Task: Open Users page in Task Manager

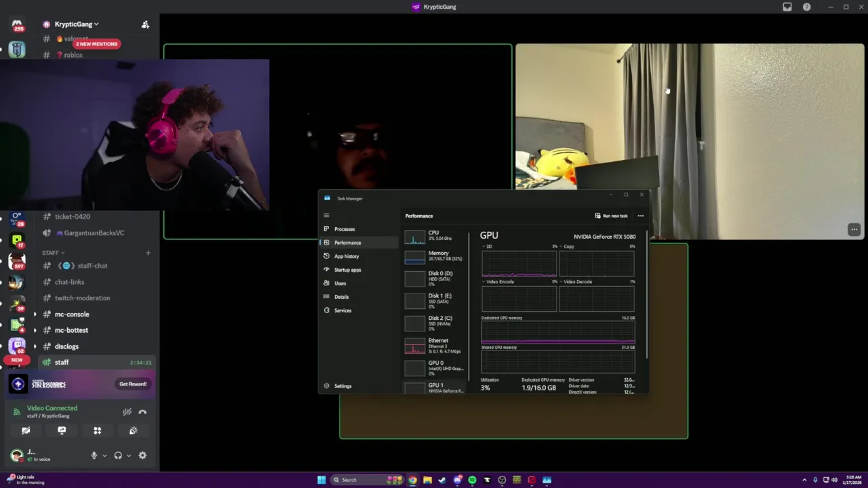Action: click(359, 283)
